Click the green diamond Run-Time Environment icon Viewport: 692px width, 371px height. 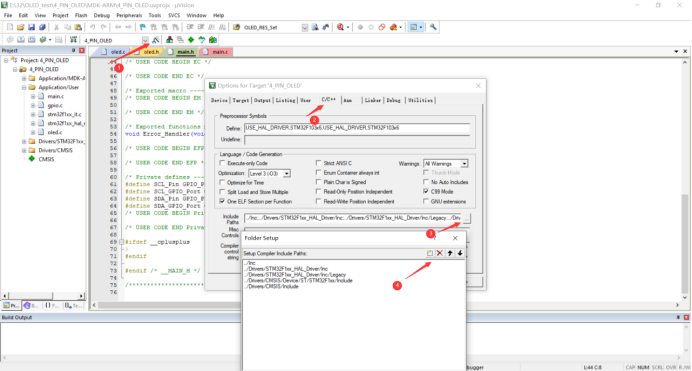pyautogui.click(x=191, y=40)
